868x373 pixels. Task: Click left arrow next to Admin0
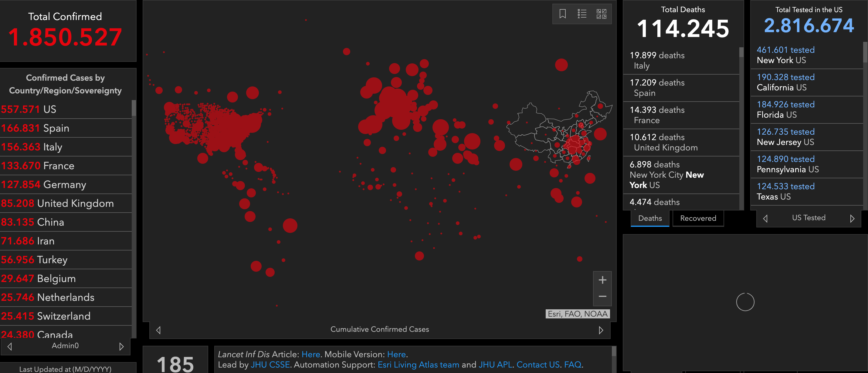click(x=10, y=346)
